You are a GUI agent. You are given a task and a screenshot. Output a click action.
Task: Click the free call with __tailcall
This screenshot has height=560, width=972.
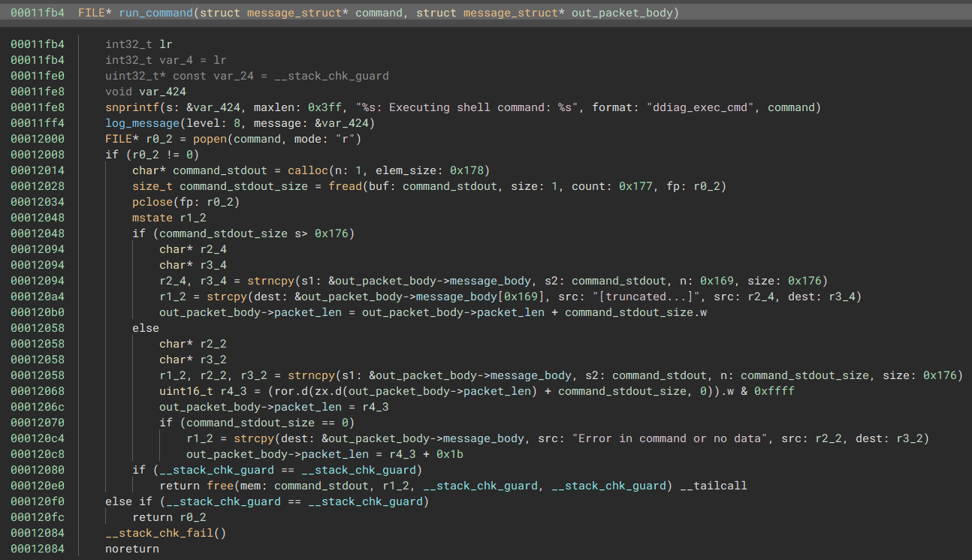(x=222, y=485)
